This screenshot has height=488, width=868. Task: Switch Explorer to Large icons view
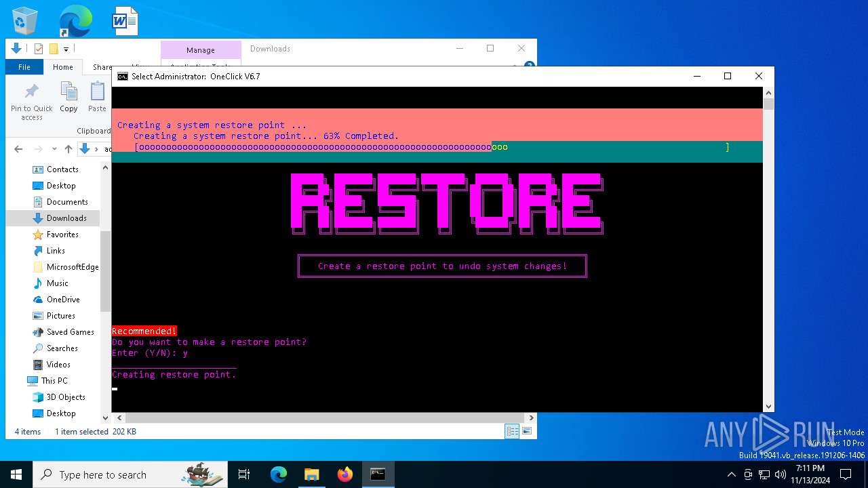[x=526, y=431]
